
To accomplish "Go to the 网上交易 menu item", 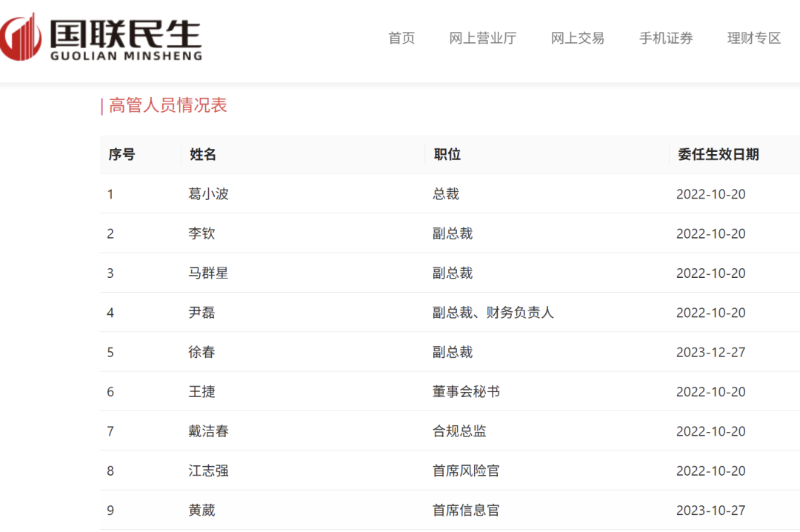I will [x=578, y=39].
